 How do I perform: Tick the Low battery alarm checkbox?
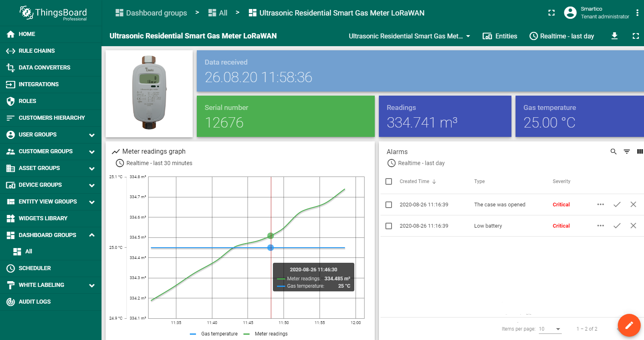tap(389, 226)
